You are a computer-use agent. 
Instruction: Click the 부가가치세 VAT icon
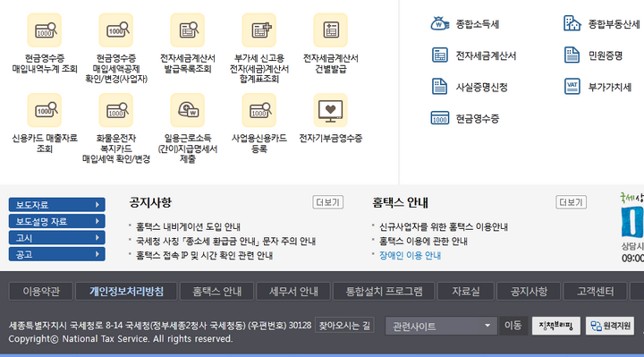pos(572,87)
